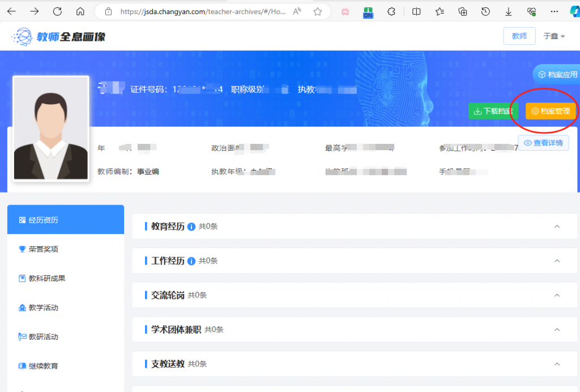Viewport: 580px width, 392px height.
Task: Open the 于鑫 user dropdown
Action: 555,36
